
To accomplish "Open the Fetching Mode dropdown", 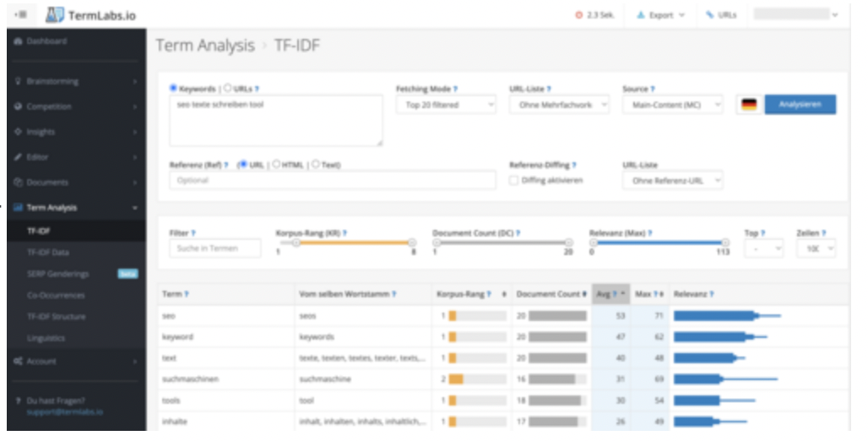I will point(446,105).
